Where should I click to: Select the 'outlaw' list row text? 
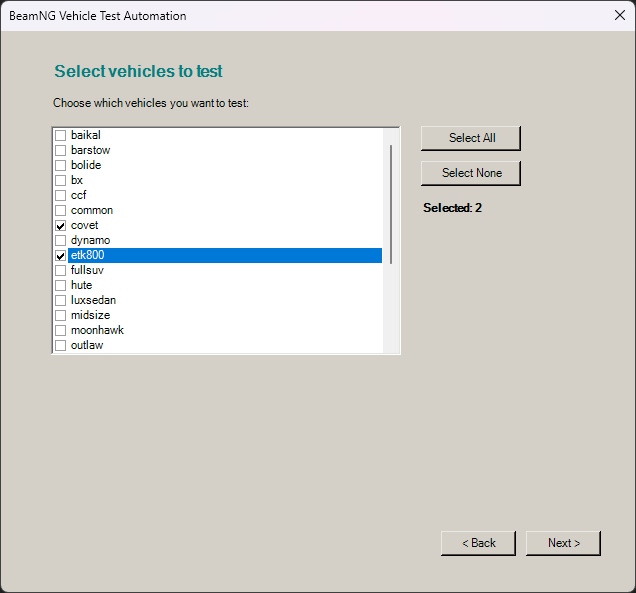[87, 345]
